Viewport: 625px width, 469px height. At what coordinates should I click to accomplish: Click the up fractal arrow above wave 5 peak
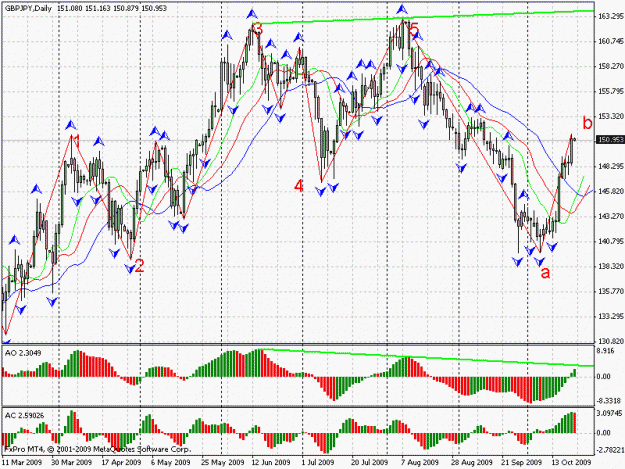[402, 9]
